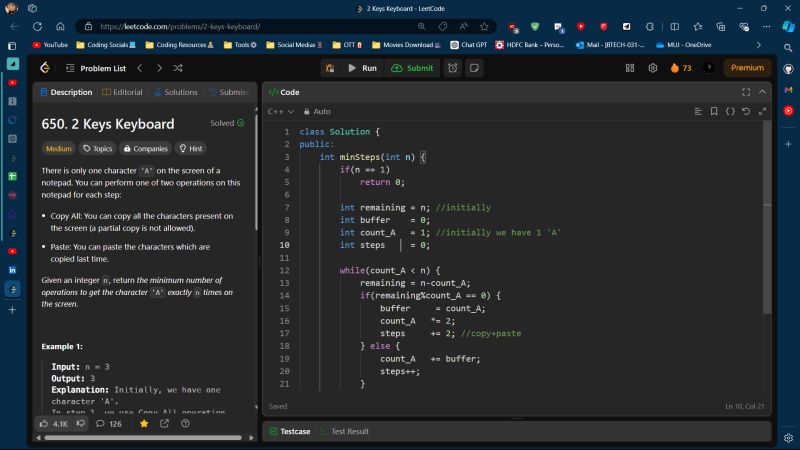Go to previous problem arrow

[x=140, y=68]
